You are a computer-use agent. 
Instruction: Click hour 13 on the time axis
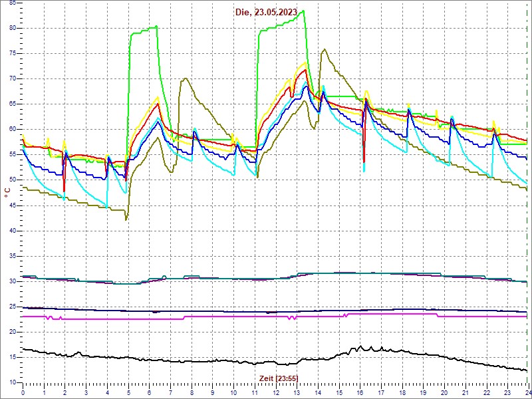tap(296, 392)
